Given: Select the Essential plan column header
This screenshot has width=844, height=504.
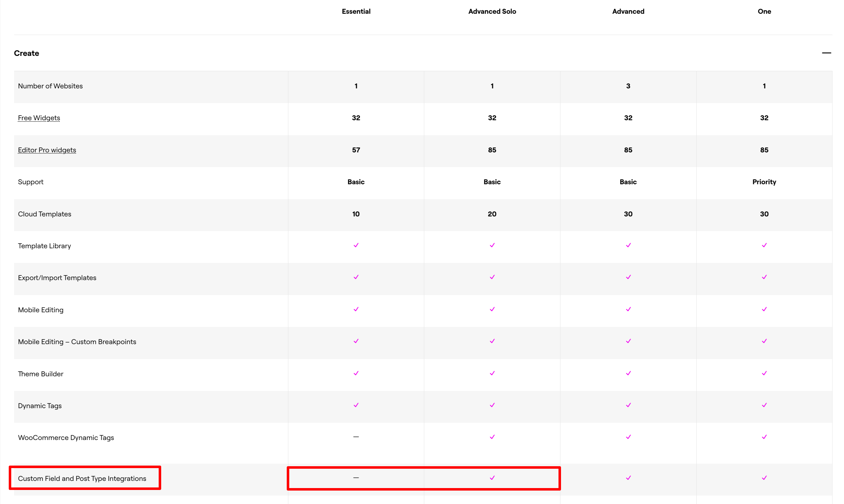Looking at the screenshot, I should pyautogui.click(x=356, y=11).
